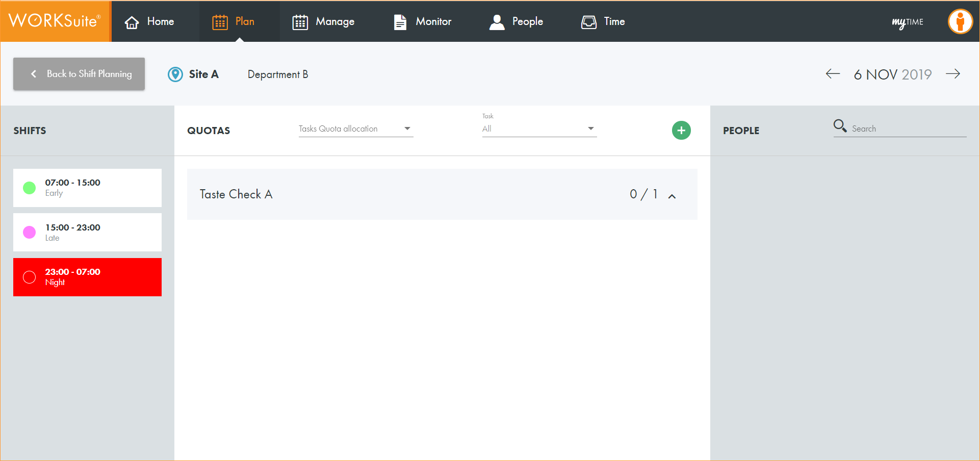
Task: Add a new quota with plus button
Action: click(681, 131)
